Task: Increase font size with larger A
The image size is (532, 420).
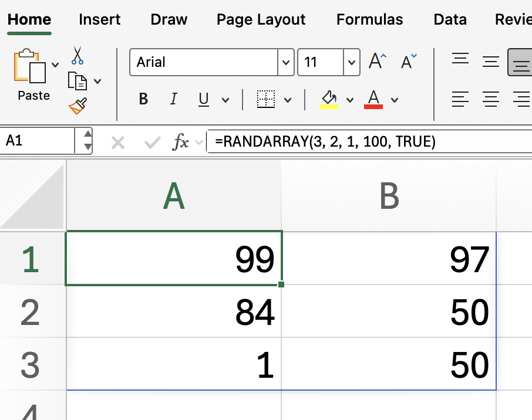Action: pyautogui.click(x=377, y=62)
